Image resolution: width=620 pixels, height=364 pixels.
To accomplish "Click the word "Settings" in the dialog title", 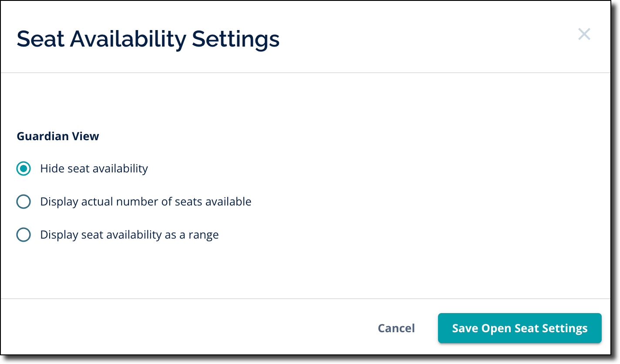I will click(236, 39).
